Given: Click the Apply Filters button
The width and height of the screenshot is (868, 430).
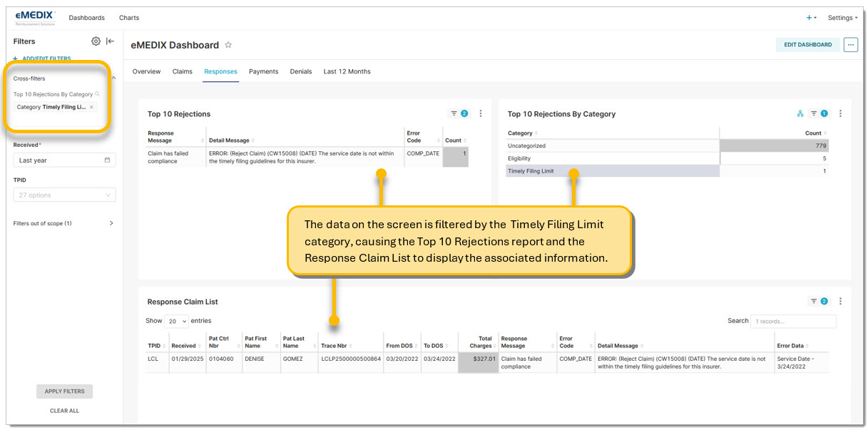Looking at the screenshot, I should (x=64, y=391).
